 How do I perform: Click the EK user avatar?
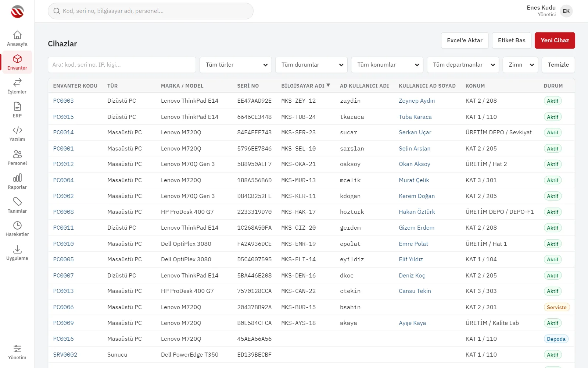pos(566,11)
